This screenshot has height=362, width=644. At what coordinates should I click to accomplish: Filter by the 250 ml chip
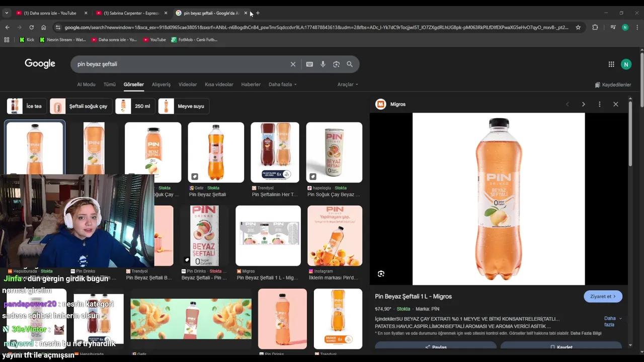pyautogui.click(x=135, y=106)
